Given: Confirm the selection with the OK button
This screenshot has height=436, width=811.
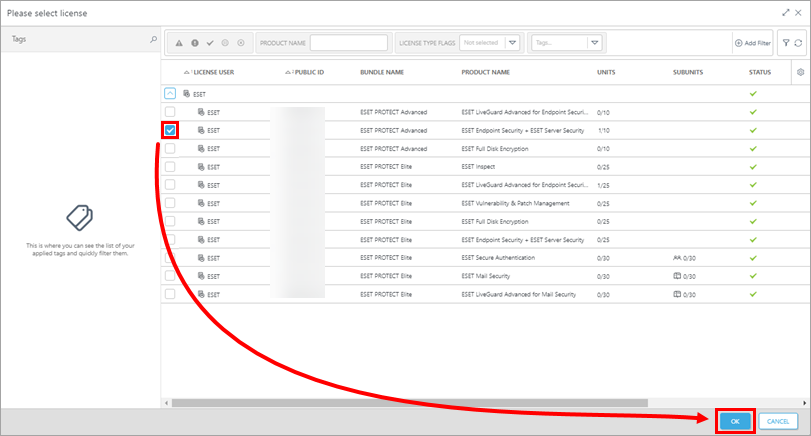Looking at the screenshot, I should click(735, 422).
